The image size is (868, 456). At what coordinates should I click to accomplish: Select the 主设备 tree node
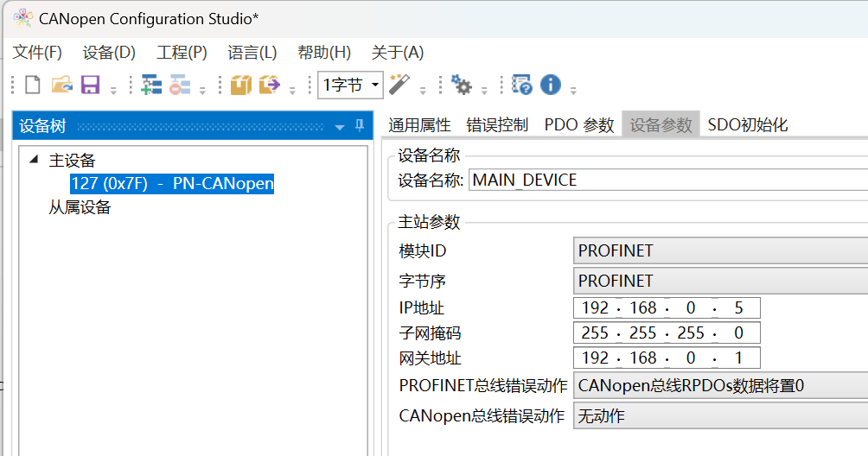[x=72, y=161]
